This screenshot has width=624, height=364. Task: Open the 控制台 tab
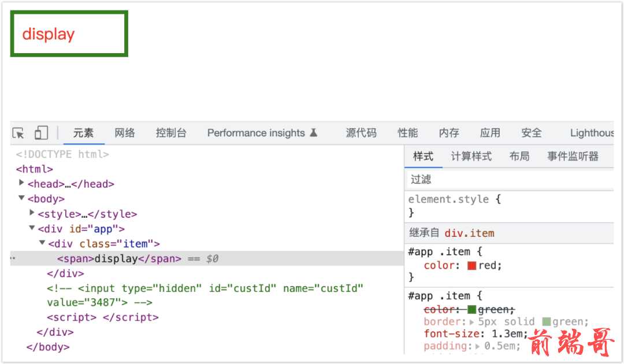(x=171, y=133)
